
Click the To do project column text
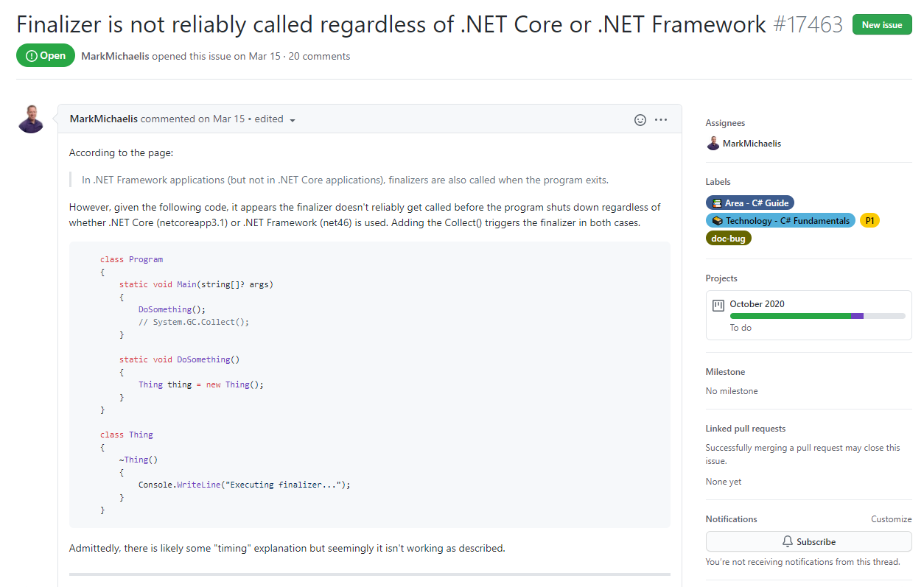click(x=741, y=328)
